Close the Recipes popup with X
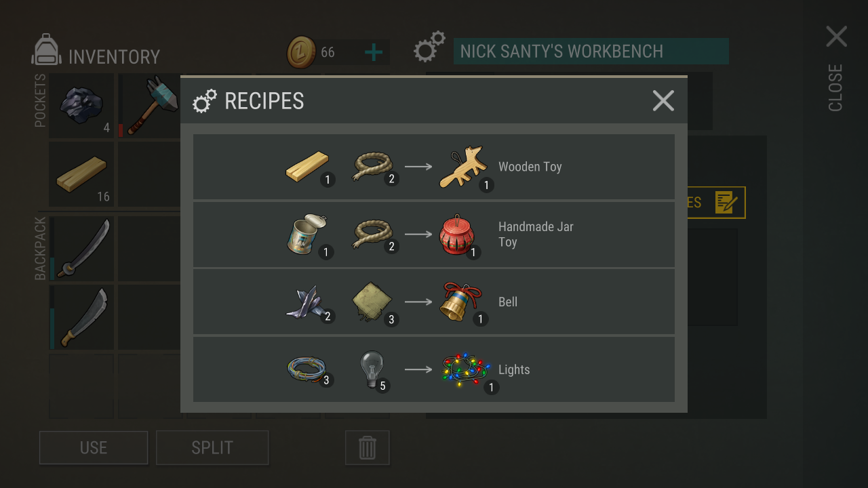 pos(663,101)
